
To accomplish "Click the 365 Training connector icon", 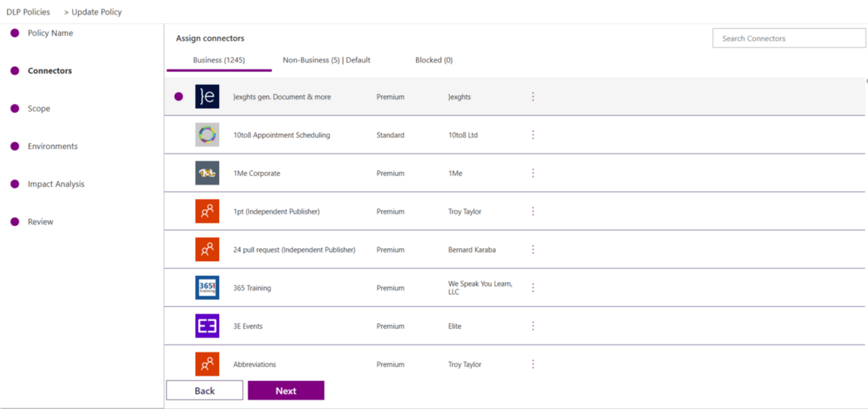I will click(x=207, y=287).
